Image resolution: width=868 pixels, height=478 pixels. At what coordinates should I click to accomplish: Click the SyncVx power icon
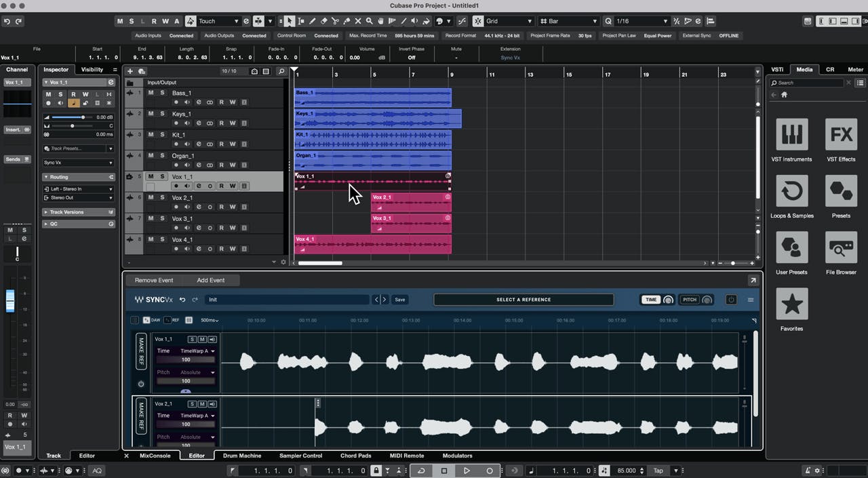point(731,300)
